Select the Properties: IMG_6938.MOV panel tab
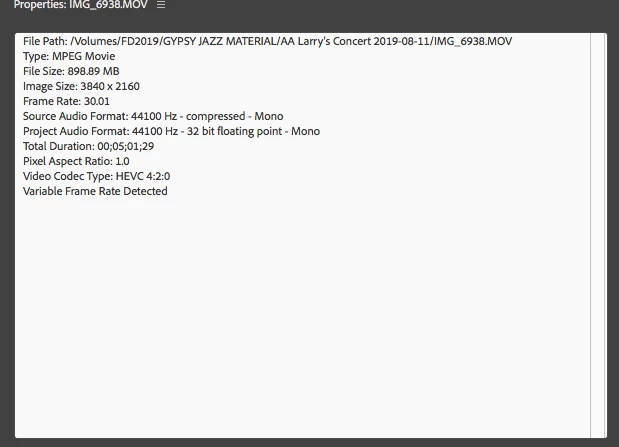This screenshot has height=447, width=619. (81, 5)
